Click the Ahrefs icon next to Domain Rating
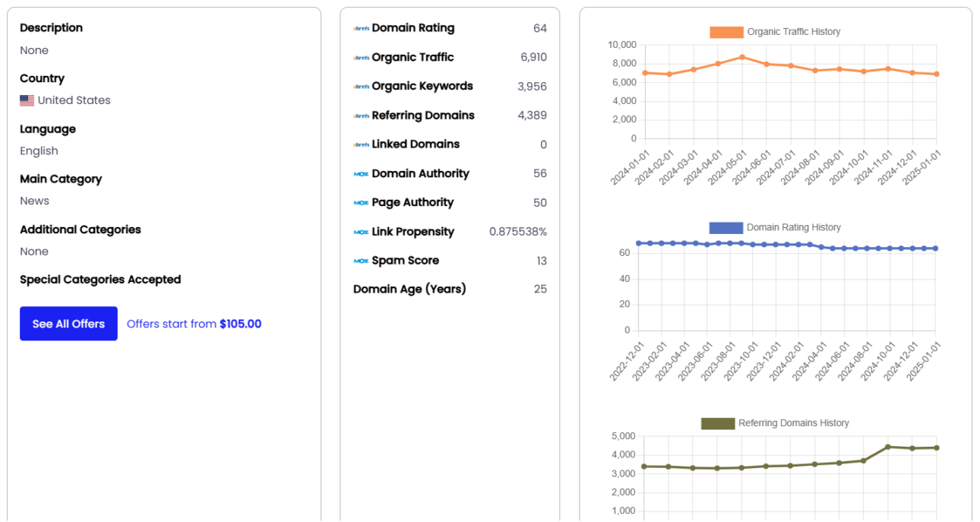Image resolution: width=980 pixels, height=522 pixels. pos(361,28)
